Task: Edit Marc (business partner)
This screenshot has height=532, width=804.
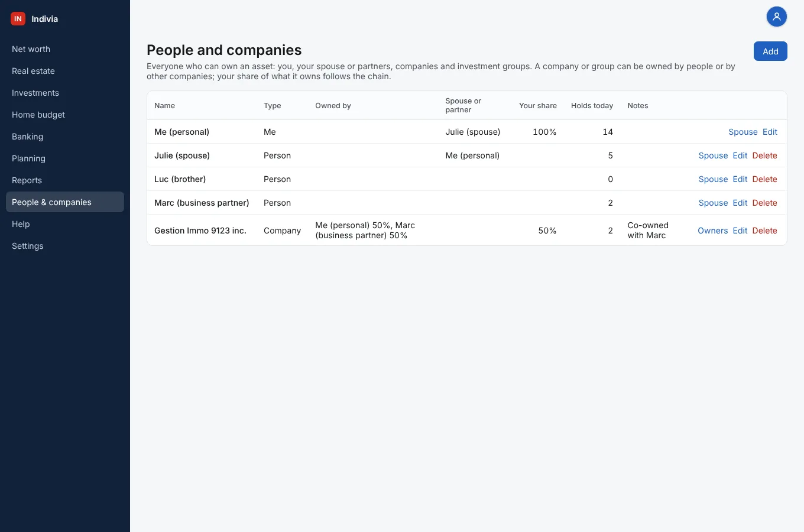Action: click(x=740, y=203)
